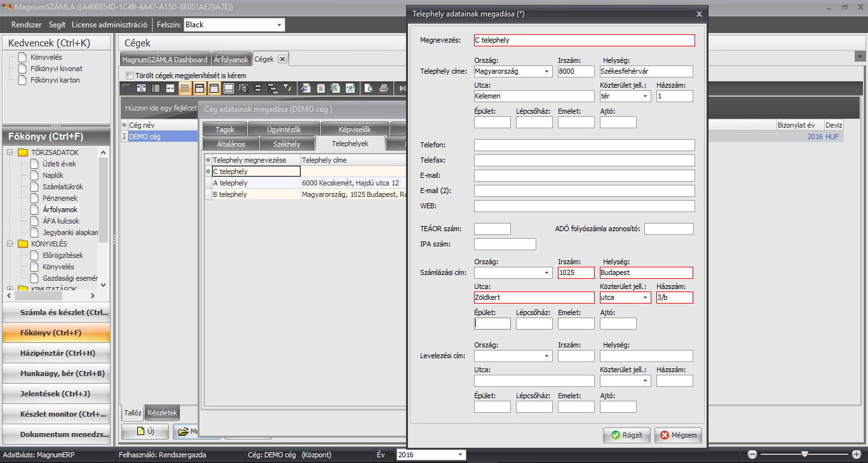Viewport: 868px width, 463px height.
Task: Click the printer icon in Cégek toolbar
Action: [x=384, y=88]
